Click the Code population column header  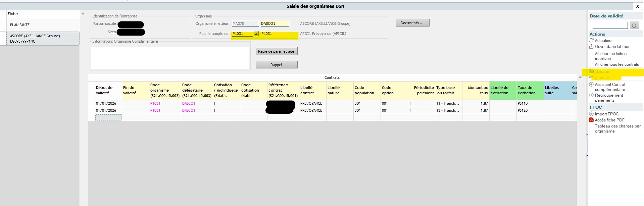[x=367, y=90]
